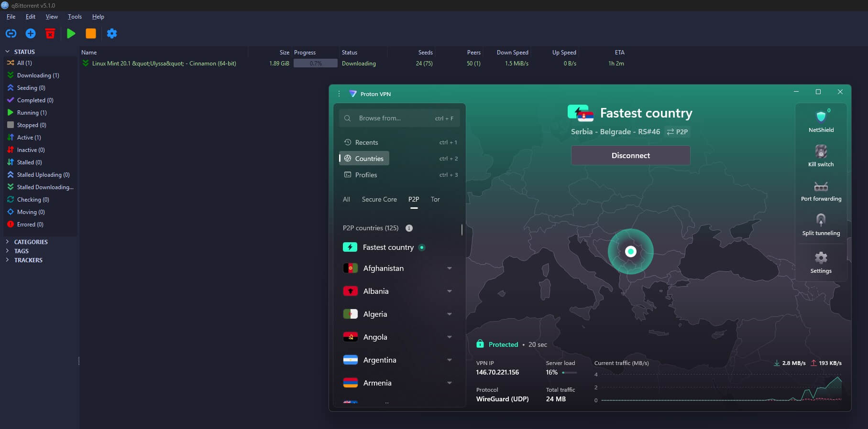The height and width of the screenshot is (429, 868).
Task: Click the green Start torrent play icon
Action: (71, 33)
